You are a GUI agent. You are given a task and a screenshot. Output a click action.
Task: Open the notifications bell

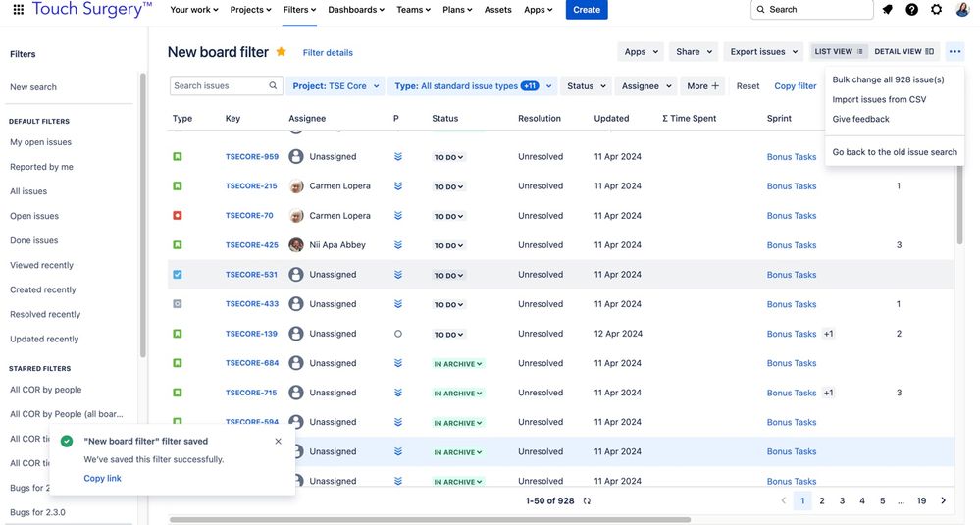pos(887,10)
